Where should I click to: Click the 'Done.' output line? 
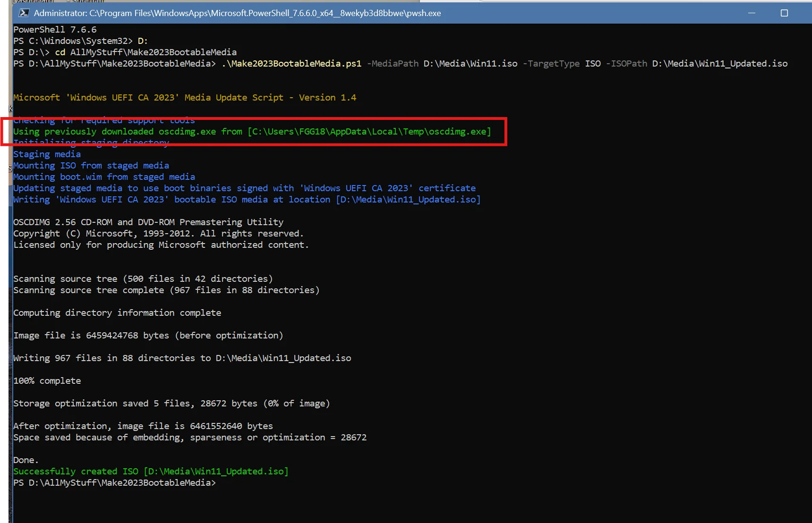click(x=26, y=460)
